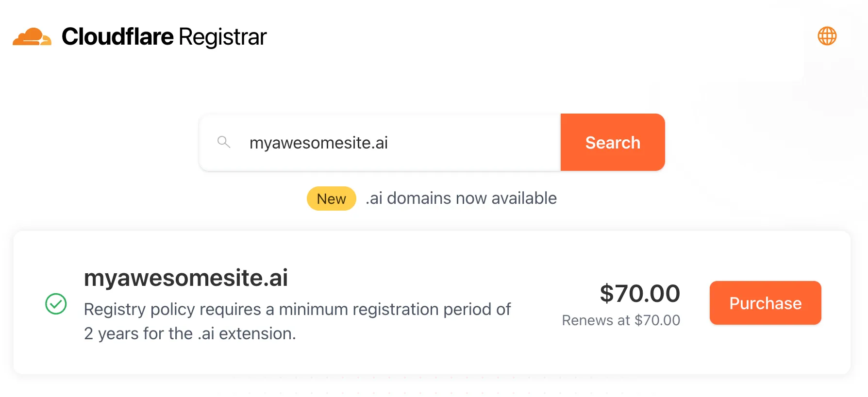
Task: Open the language selector globe icon
Action: click(x=827, y=35)
